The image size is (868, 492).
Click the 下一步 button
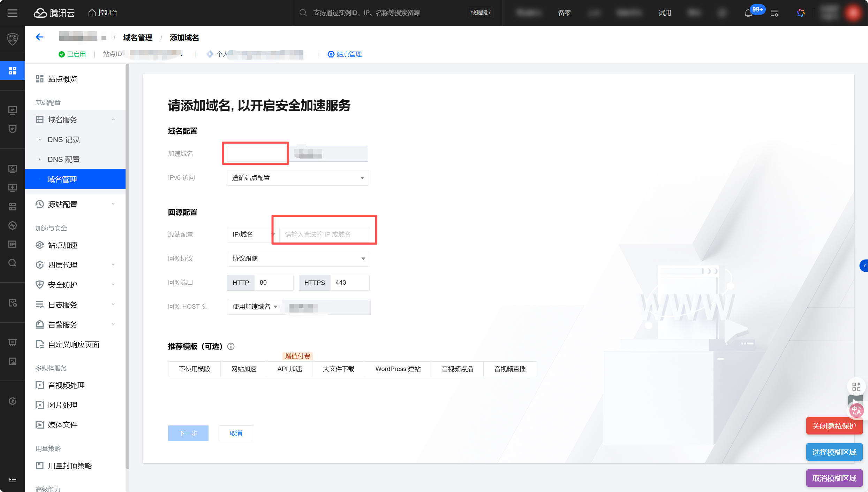(x=188, y=433)
